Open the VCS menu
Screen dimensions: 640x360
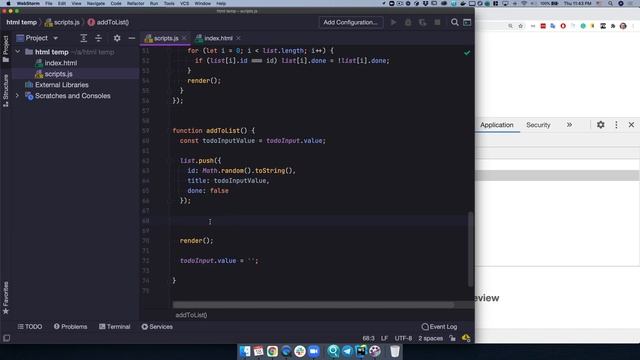pyautogui.click(x=184, y=3)
